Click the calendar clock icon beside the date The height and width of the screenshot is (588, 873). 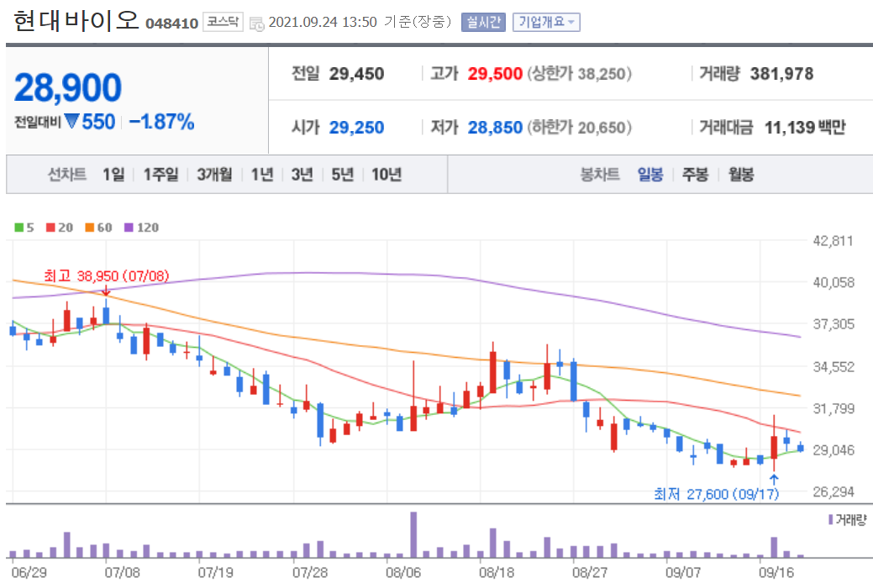[x=256, y=24]
